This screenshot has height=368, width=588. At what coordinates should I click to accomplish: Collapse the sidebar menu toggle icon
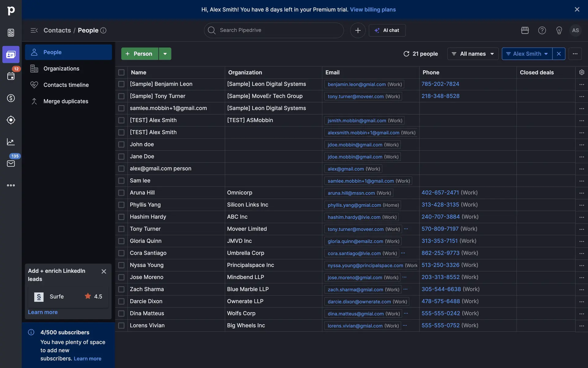[34, 30]
